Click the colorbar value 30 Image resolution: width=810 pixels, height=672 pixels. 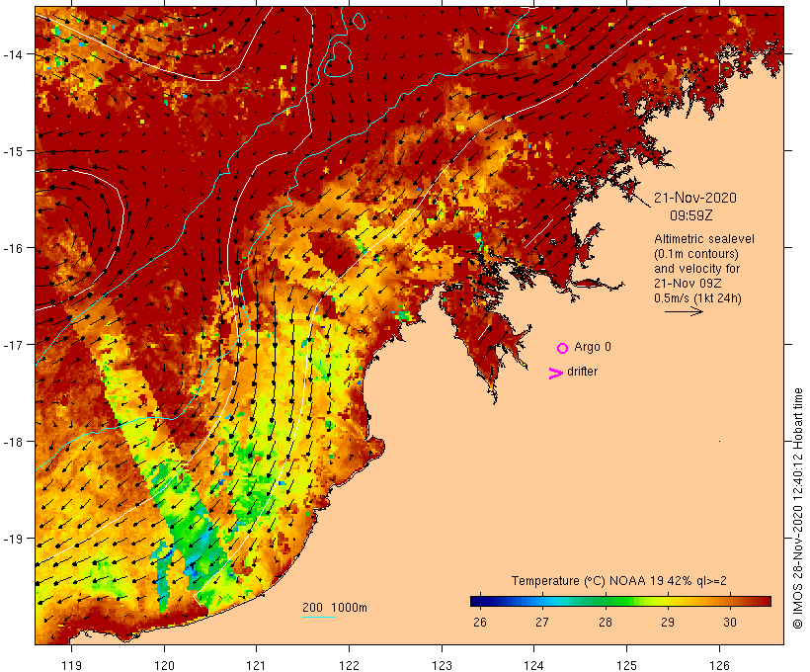coord(729,622)
